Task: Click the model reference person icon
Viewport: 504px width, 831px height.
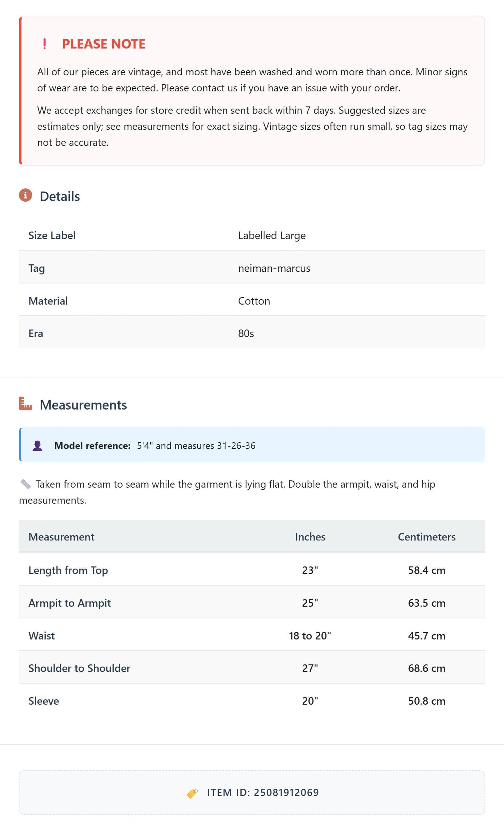Action: [x=38, y=446]
